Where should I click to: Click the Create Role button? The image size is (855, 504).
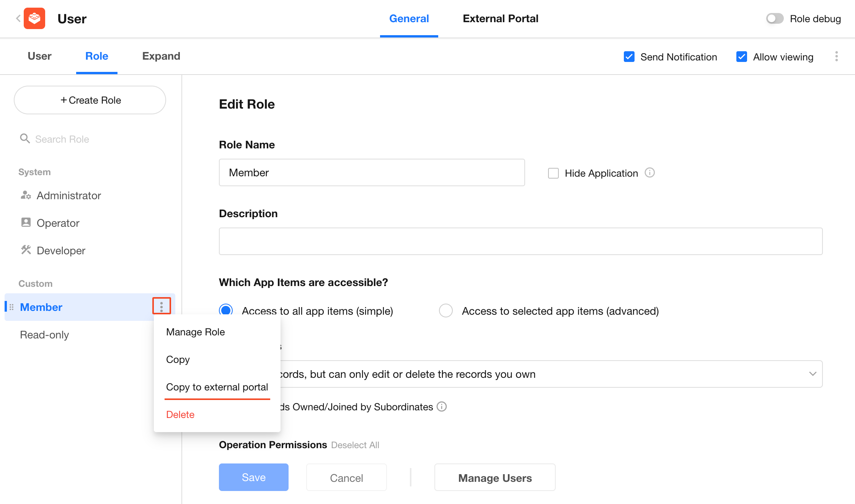point(90,100)
